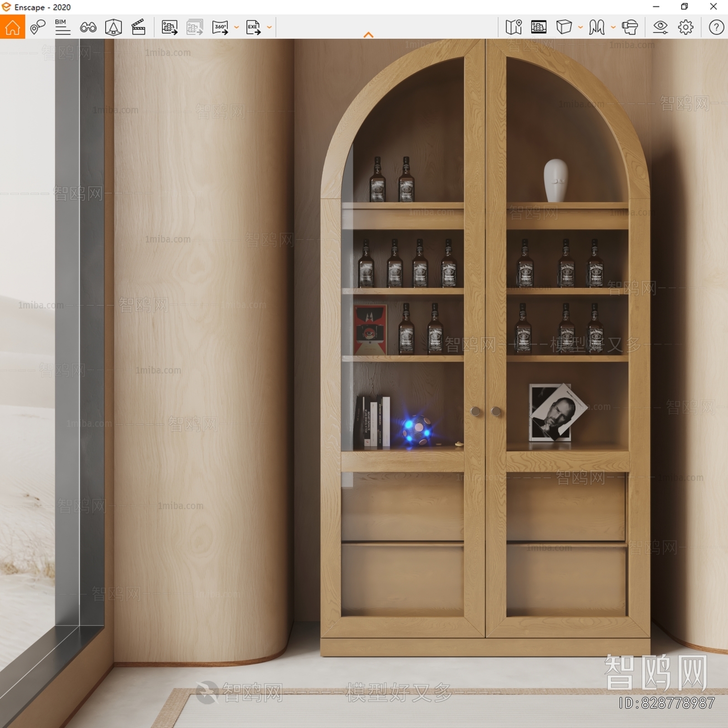Image resolution: width=728 pixels, height=728 pixels.
Task: Minimize the Enscape window
Action: [x=656, y=7]
